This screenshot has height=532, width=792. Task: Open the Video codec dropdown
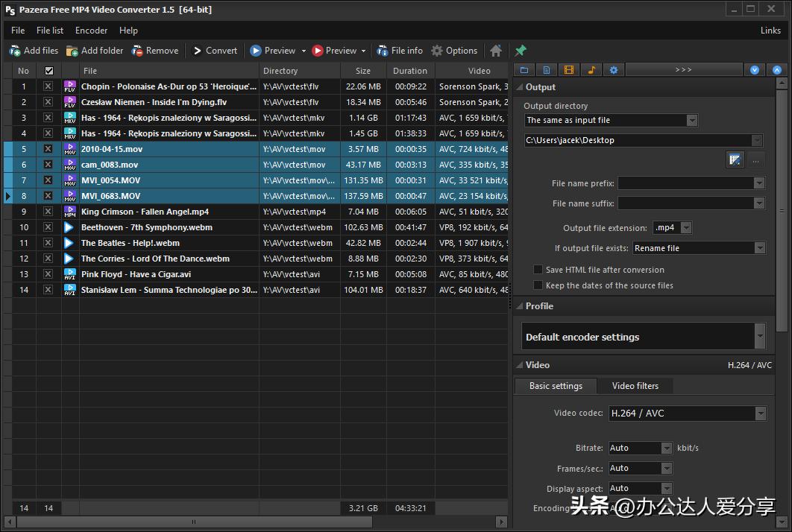687,413
